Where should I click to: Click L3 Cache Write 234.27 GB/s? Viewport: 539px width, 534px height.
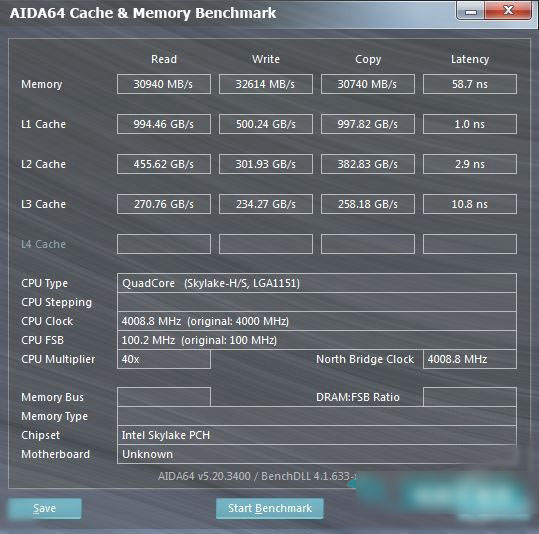(266, 204)
